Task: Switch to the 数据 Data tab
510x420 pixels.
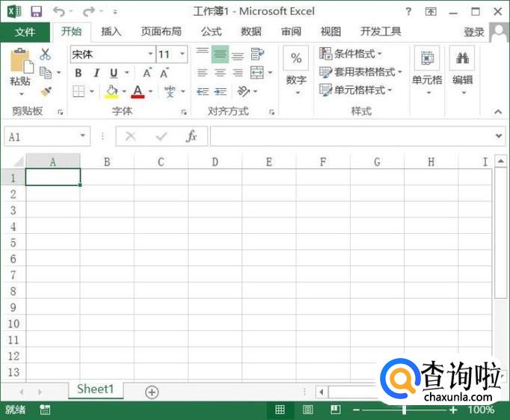Action: click(251, 31)
